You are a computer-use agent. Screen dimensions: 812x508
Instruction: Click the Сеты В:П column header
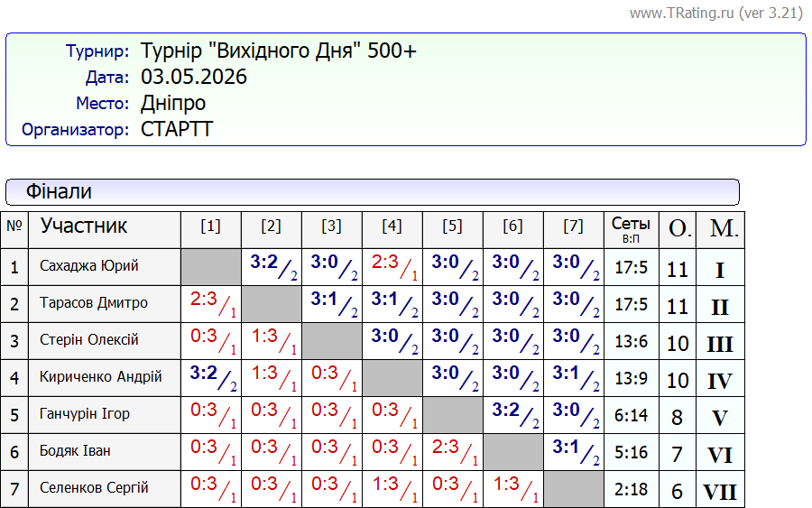click(632, 229)
